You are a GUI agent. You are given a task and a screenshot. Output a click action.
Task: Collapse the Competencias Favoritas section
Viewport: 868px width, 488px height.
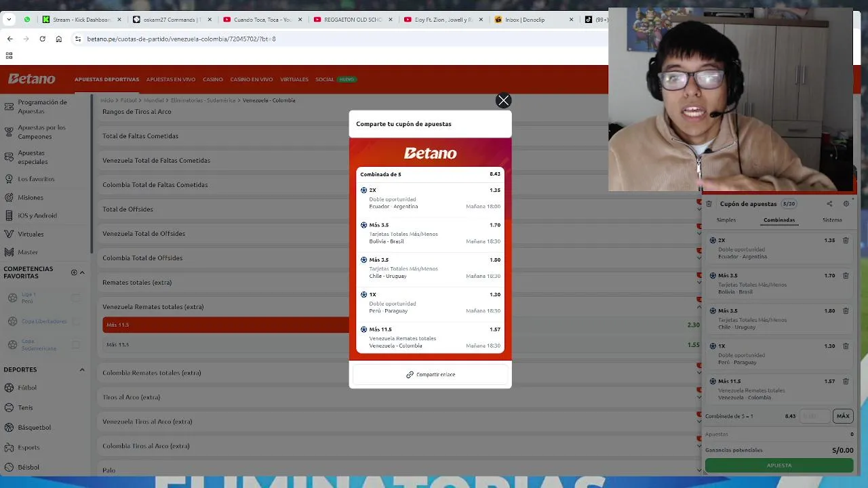pos(82,272)
